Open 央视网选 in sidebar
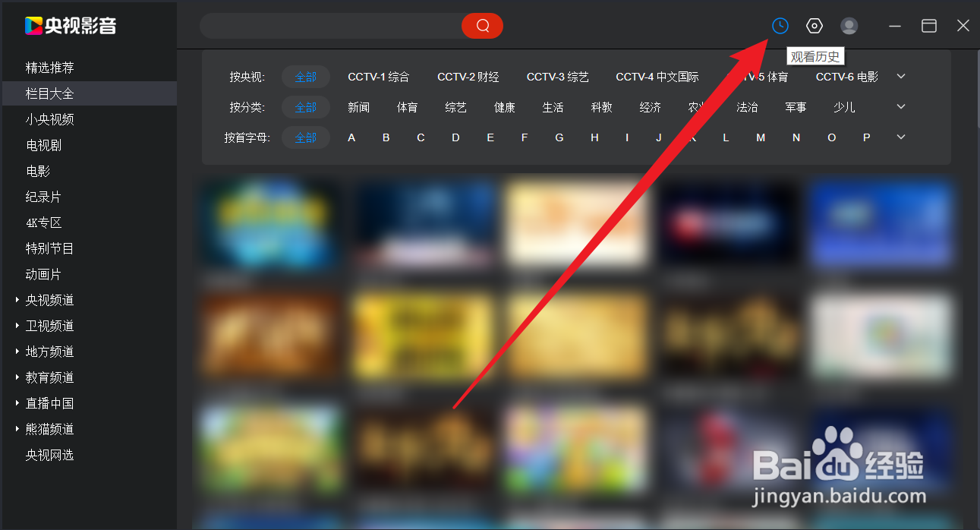 tap(49, 455)
